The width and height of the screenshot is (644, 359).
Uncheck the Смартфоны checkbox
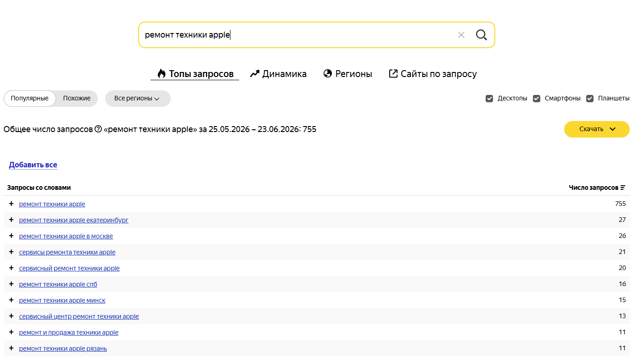(537, 99)
